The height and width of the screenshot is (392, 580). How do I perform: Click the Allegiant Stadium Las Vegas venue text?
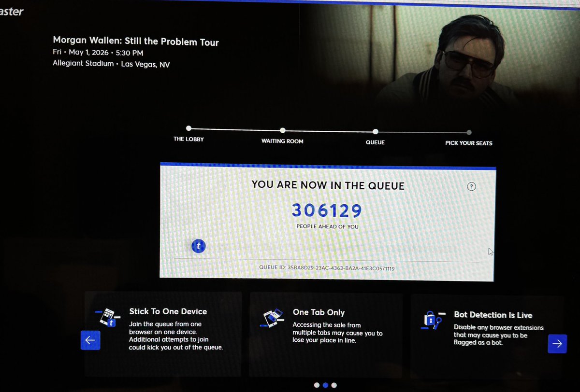pyautogui.click(x=111, y=64)
